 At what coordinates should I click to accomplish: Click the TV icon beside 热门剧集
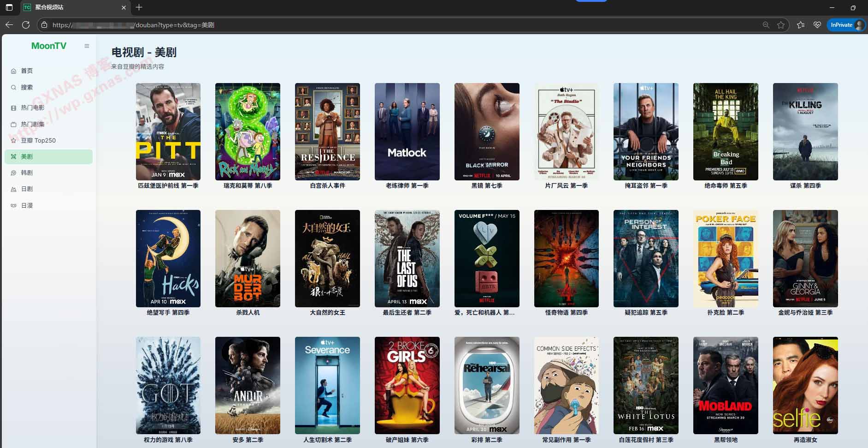coord(13,124)
